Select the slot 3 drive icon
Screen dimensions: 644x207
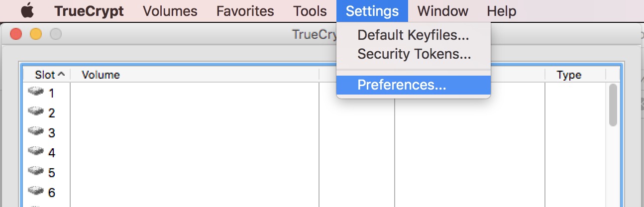click(x=36, y=131)
